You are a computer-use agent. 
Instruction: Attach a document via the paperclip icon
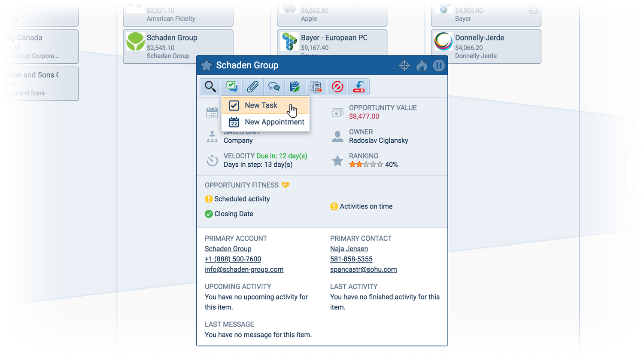252,86
